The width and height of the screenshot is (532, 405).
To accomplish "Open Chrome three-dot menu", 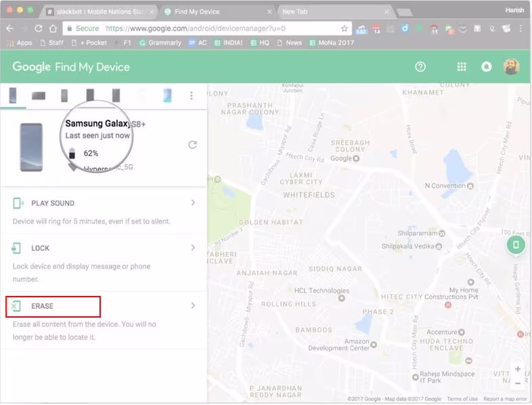I will pos(520,28).
